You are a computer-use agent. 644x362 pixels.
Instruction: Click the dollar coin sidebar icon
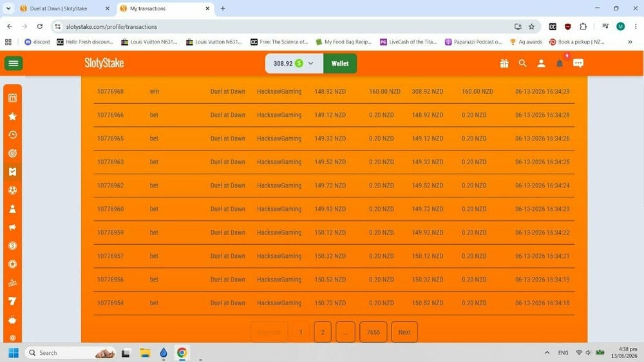click(x=13, y=245)
